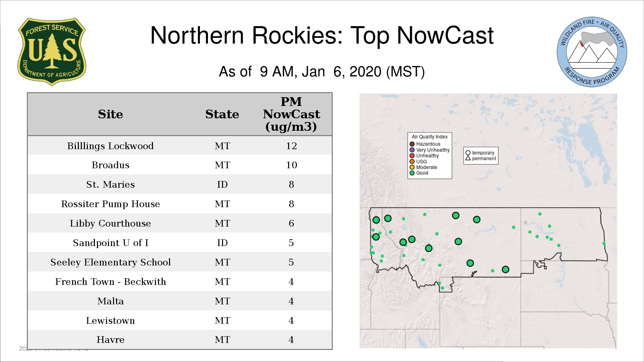Click the Havre site in last row

[x=110, y=340]
